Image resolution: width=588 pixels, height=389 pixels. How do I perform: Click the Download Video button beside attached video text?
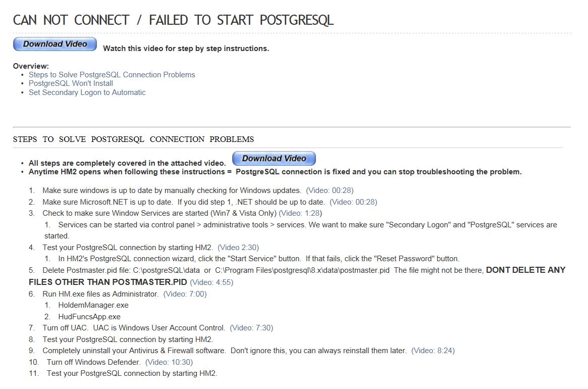click(274, 158)
